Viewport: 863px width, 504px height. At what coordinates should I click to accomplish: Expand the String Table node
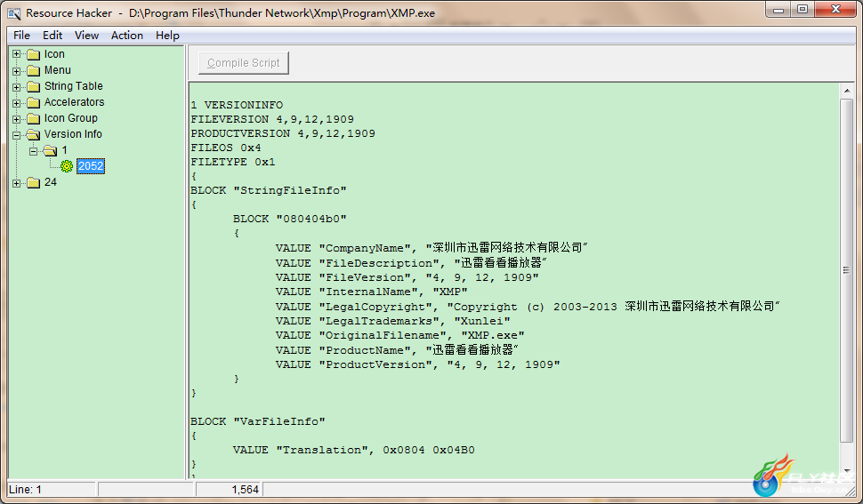(x=17, y=86)
